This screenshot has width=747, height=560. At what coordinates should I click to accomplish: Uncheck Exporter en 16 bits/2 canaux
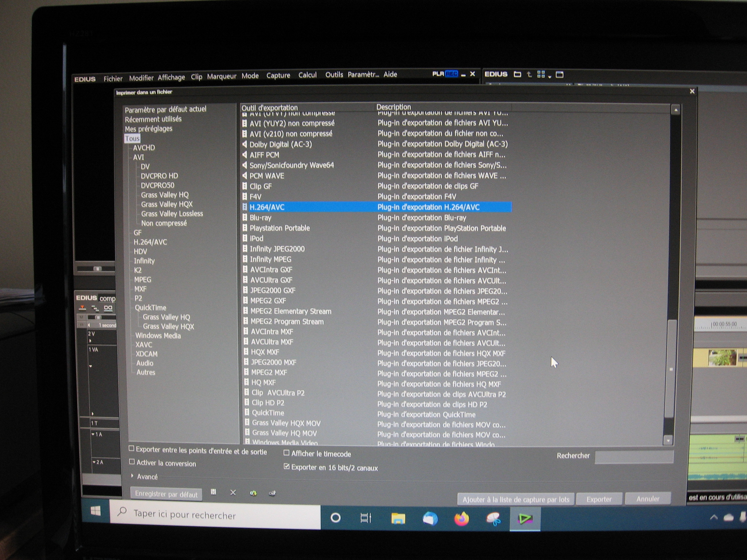287,466
